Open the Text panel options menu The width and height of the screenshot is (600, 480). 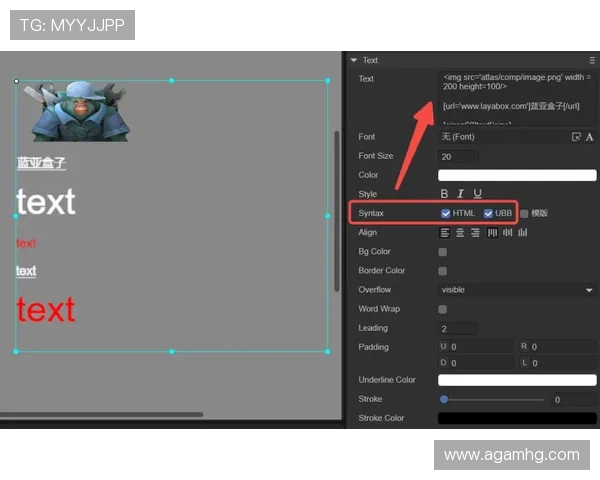[592, 60]
